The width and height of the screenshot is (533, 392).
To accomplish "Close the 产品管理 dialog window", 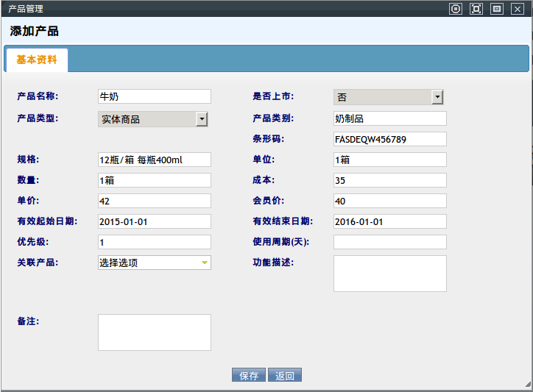I will [518, 9].
